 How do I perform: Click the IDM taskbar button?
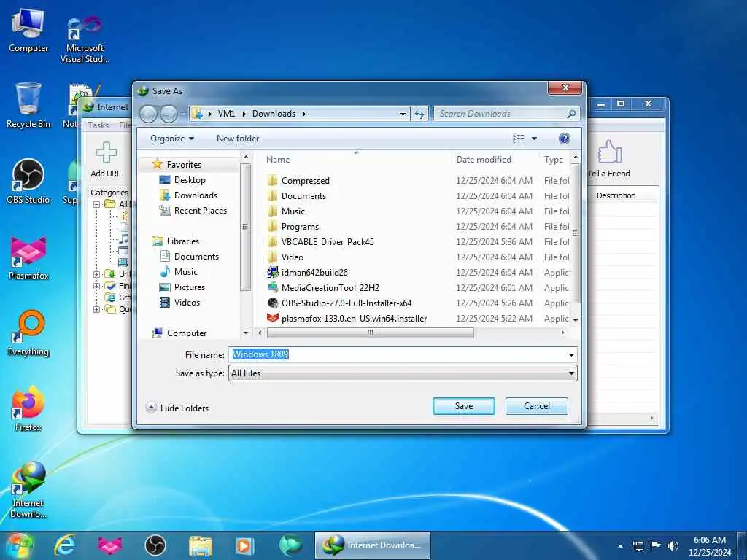tap(373, 545)
